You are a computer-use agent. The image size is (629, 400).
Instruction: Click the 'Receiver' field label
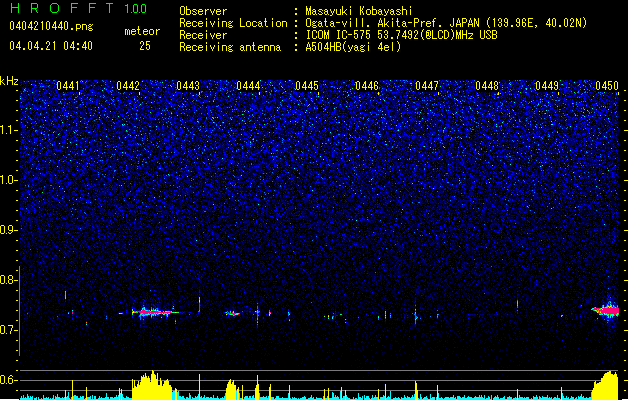coord(203,35)
